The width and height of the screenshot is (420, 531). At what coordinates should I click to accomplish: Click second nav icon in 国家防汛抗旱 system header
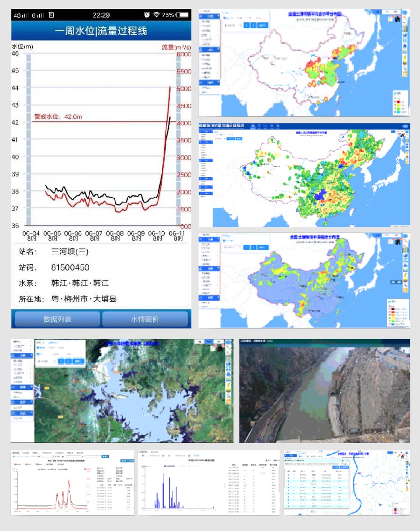pos(259,126)
